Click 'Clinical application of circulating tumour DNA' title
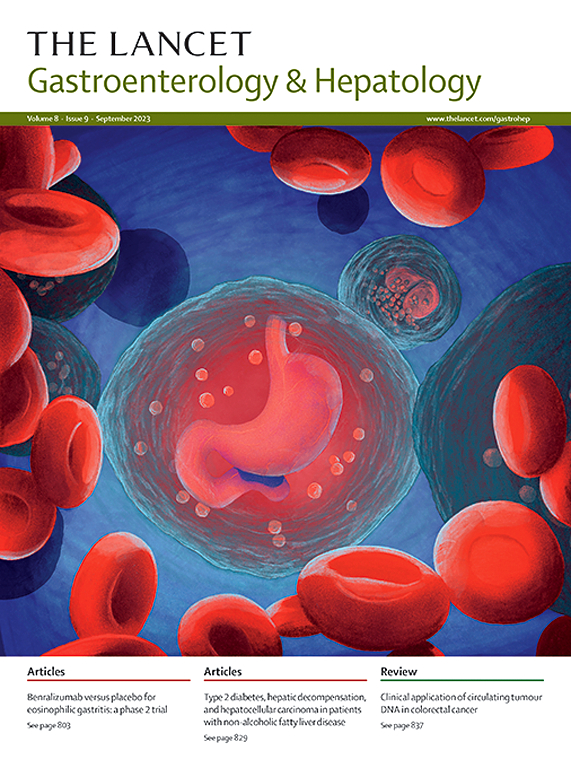571x768 pixels. pos(461,703)
